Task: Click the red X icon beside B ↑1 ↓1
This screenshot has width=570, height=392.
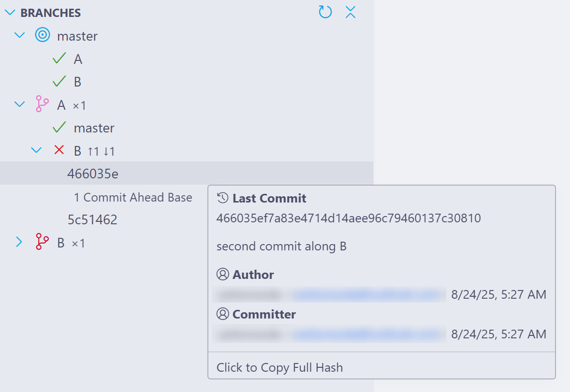Action: [x=59, y=150]
